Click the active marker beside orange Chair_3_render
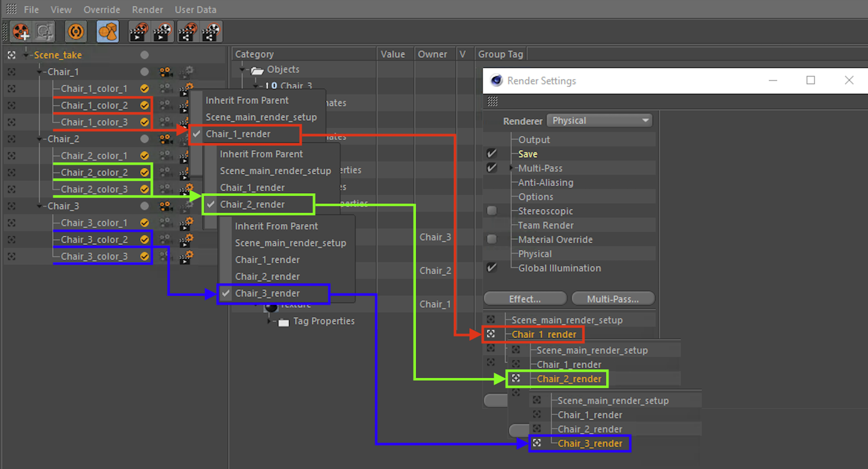Screen dimensions: 868x469 pos(537,443)
